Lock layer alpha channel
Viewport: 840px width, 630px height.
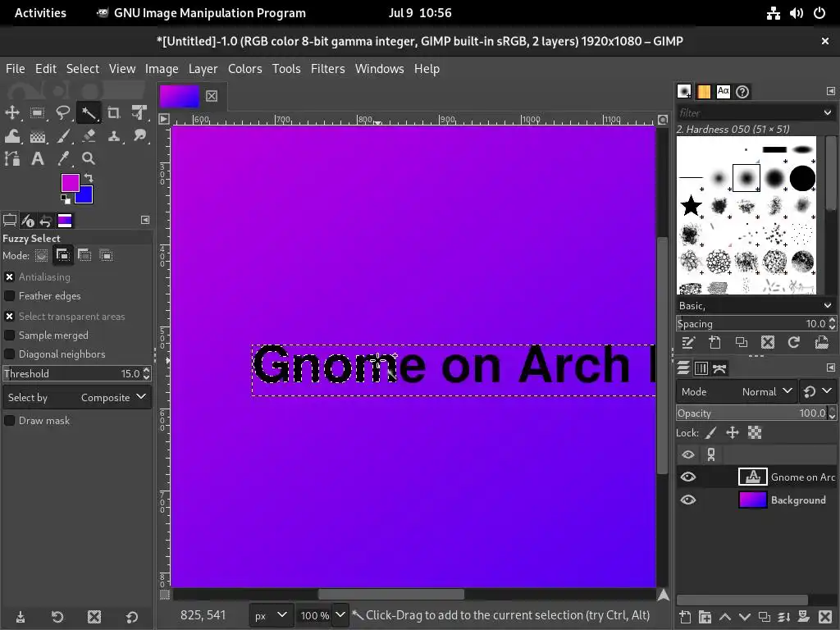point(755,432)
